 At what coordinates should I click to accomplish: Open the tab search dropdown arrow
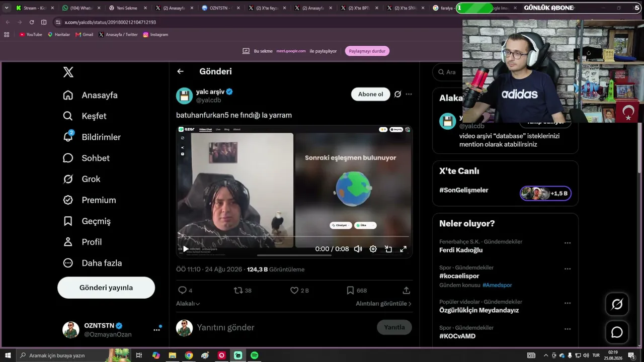pos(7,8)
